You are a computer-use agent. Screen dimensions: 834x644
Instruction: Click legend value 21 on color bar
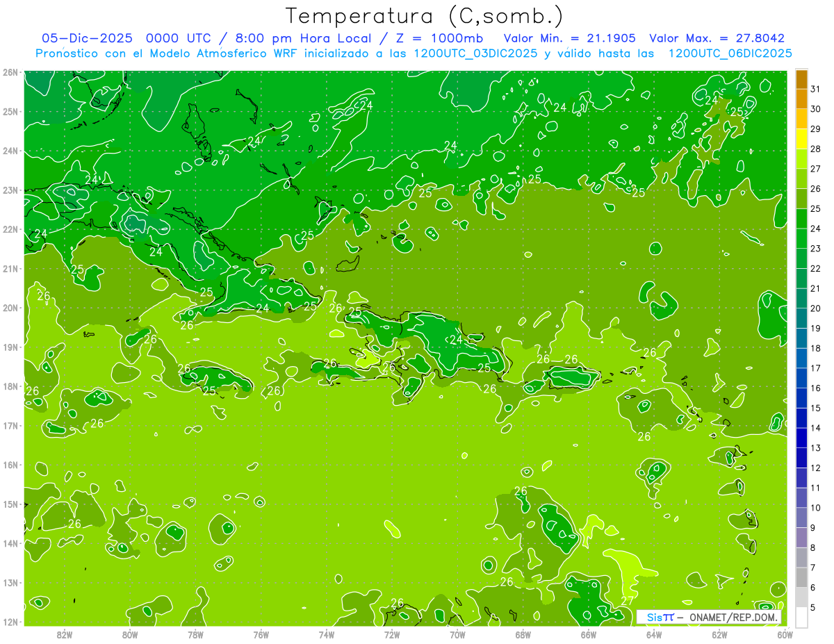pyautogui.click(x=815, y=288)
